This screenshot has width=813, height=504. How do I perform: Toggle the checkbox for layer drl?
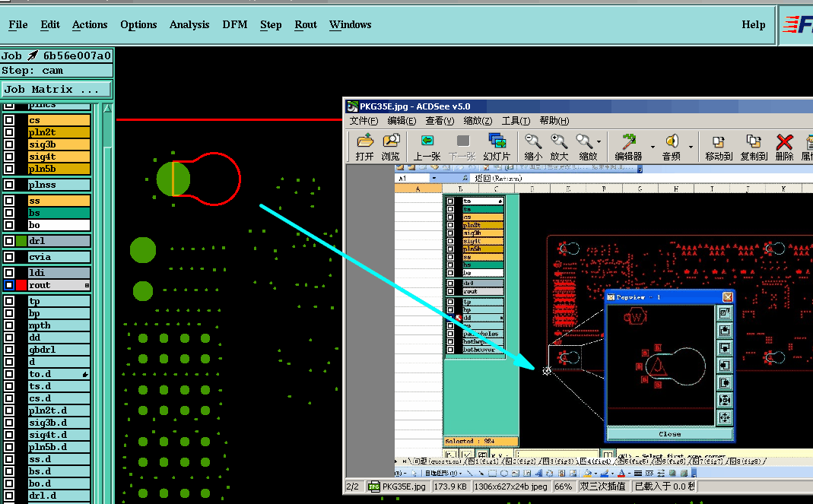coord(9,240)
